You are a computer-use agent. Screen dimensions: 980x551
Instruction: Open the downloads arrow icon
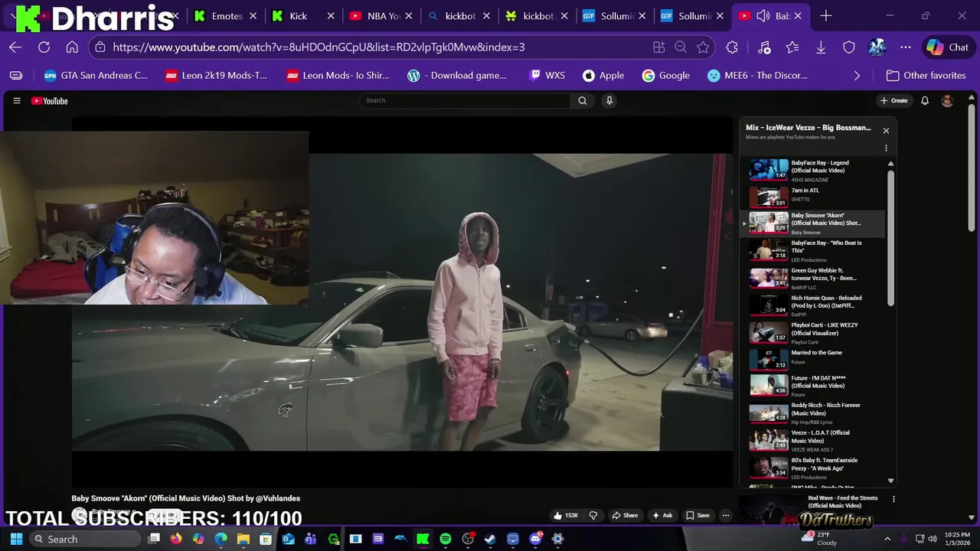[x=821, y=47]
